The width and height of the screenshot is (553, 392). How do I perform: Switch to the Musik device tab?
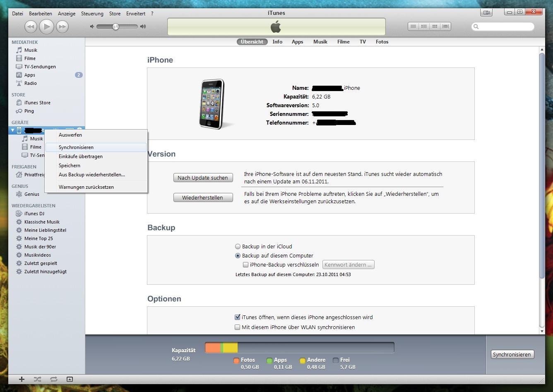tap(320, 42)
